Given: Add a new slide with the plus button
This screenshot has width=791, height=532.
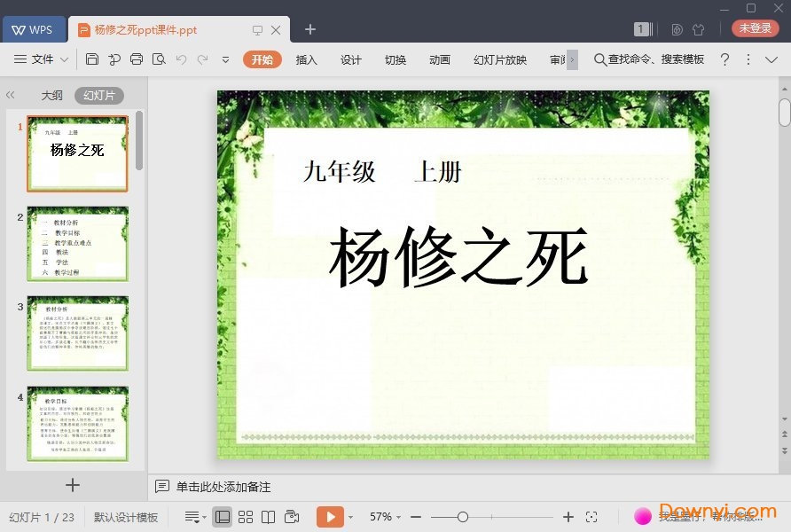Looking at the screenshot, I should point(71,483).
